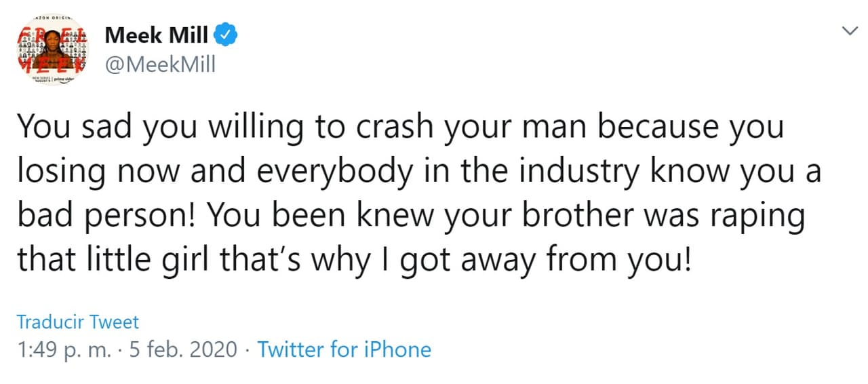The image size is (868, 384).
Task: Click the @MeekMill handle
Action: (160, 64)
